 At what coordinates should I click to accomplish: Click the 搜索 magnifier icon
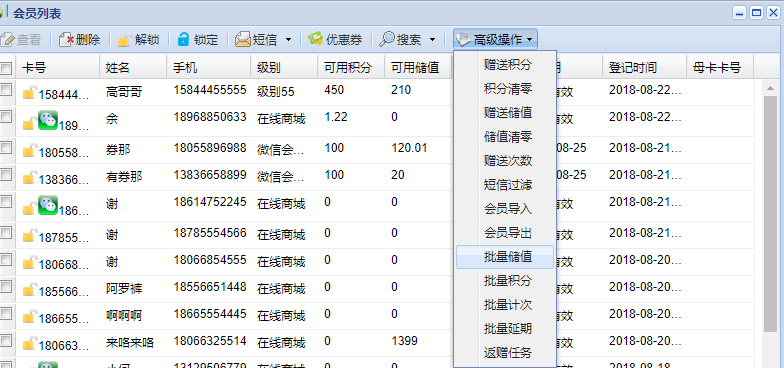[387, 40]
